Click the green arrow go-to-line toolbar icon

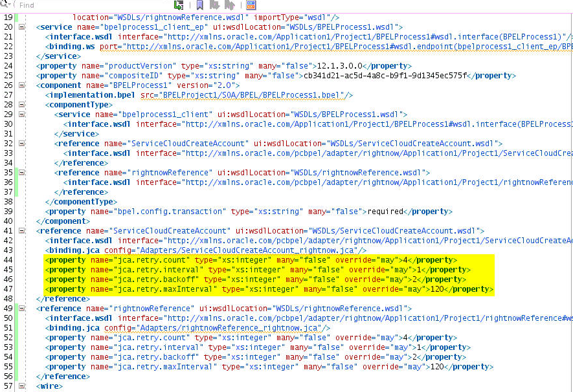pos(179,5)
